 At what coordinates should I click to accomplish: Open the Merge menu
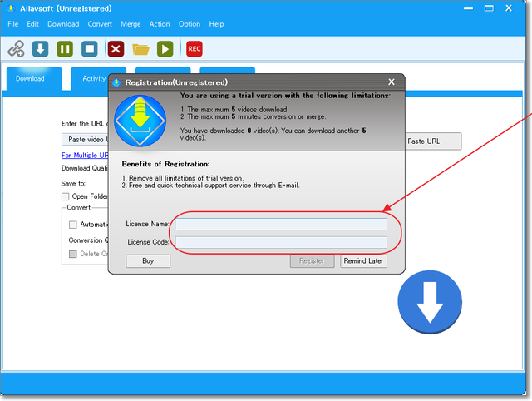click(131, 24)
